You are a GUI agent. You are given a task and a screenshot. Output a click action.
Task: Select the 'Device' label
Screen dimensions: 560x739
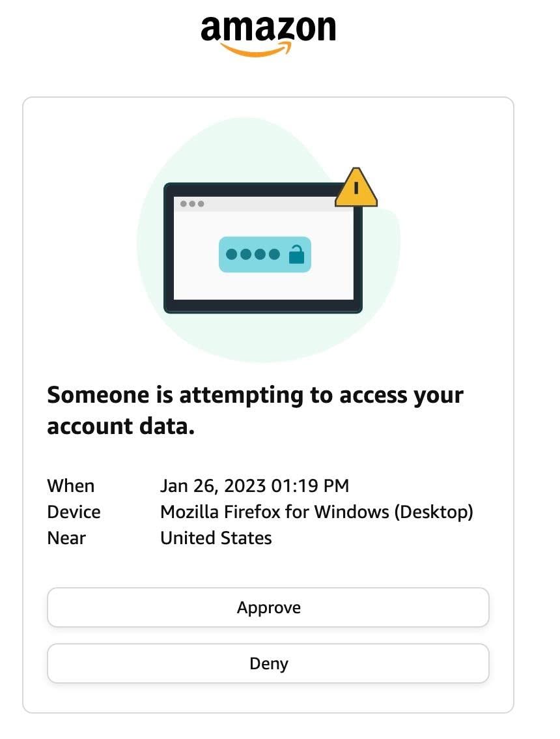pyautogui.click(x=74, y=512)
